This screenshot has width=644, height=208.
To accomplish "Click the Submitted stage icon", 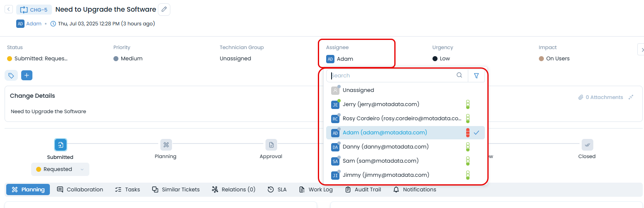I will (61, 145).
